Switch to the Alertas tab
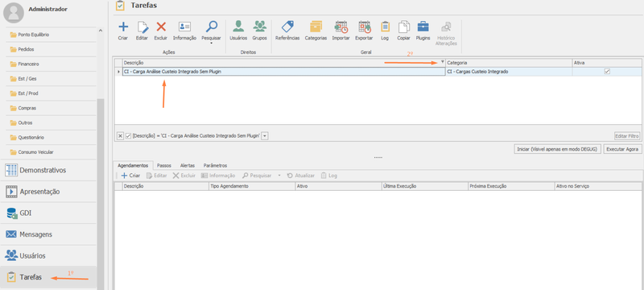 188,165
